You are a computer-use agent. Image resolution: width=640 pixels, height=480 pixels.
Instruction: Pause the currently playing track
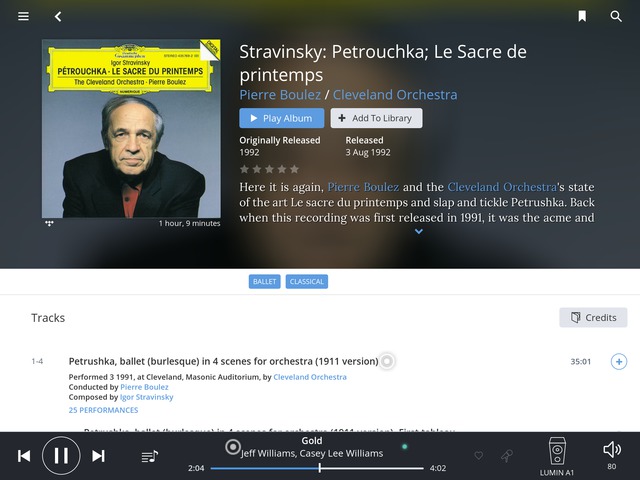click(61, 456)
